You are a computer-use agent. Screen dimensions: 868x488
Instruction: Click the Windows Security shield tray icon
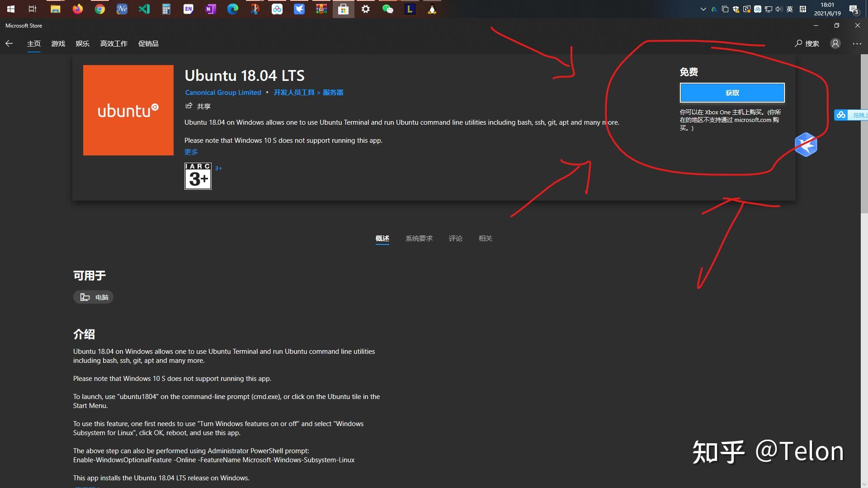click(736, 9)
